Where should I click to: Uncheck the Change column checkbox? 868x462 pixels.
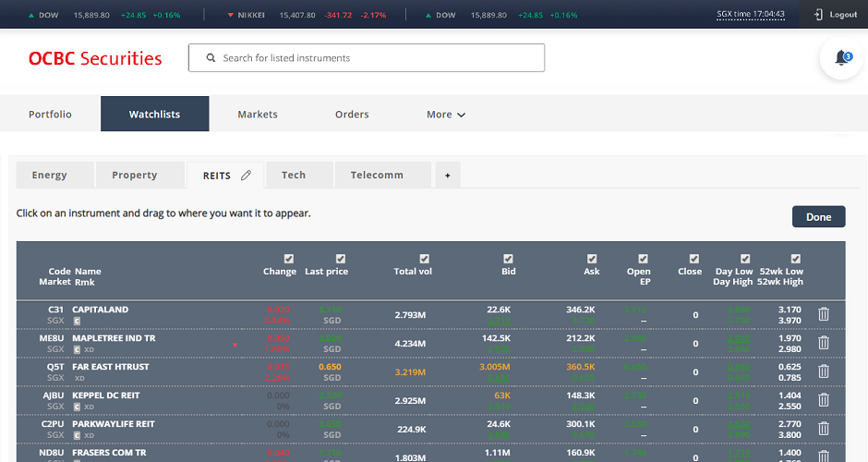(288, 259)
